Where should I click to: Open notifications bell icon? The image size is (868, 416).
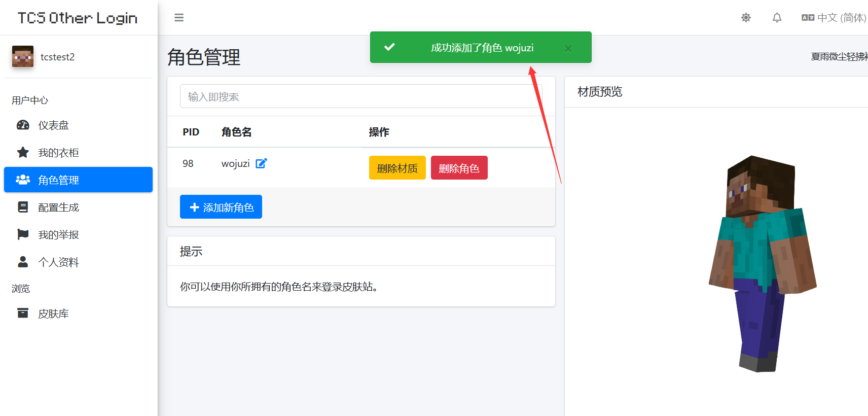click(777, 18)
